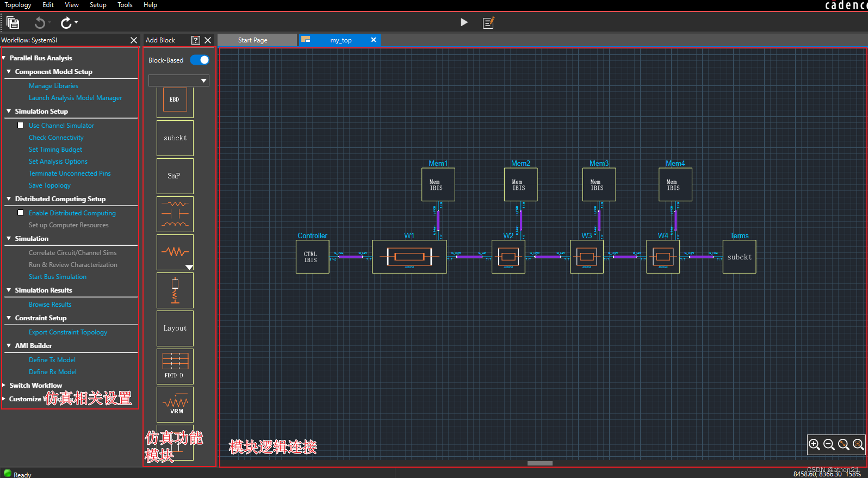The image size is (868, 478).
Task: Collapse the Component Model Setup section
Action: point(9,71)
